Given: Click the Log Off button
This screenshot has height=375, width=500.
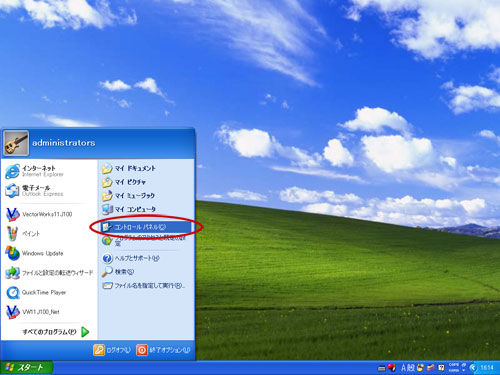Looking at the screenshot, I should [112, 350].
